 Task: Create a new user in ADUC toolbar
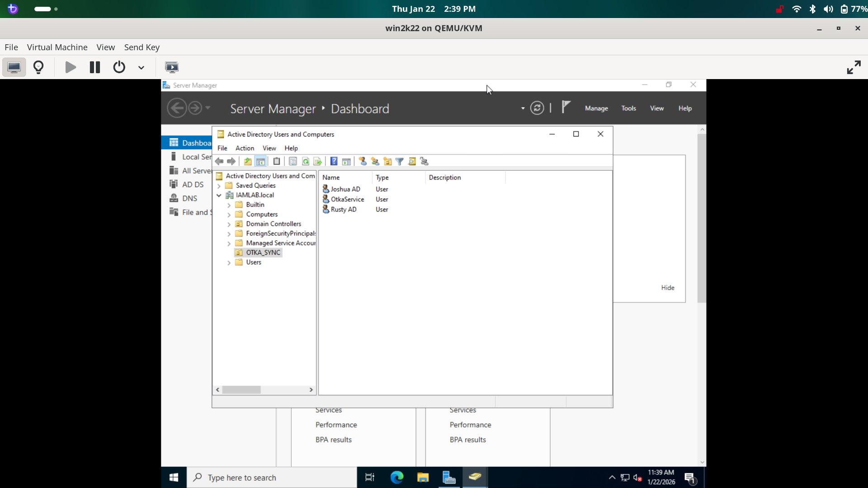363,161
